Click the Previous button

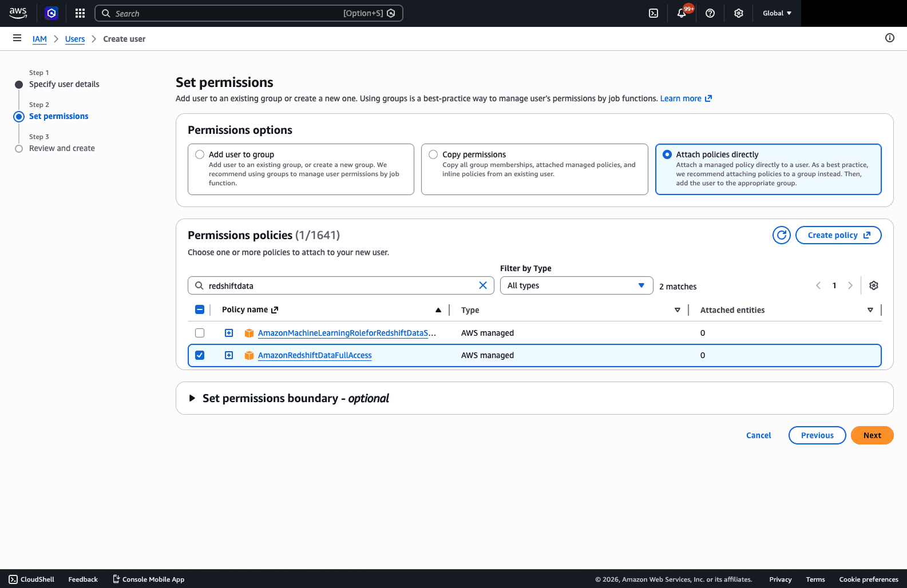click(817, 435)
